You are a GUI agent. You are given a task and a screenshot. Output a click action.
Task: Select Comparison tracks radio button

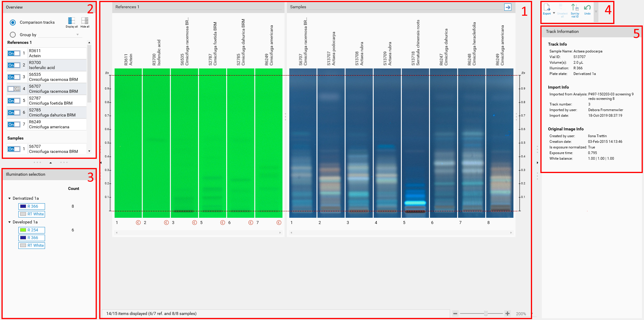(13, 22)
